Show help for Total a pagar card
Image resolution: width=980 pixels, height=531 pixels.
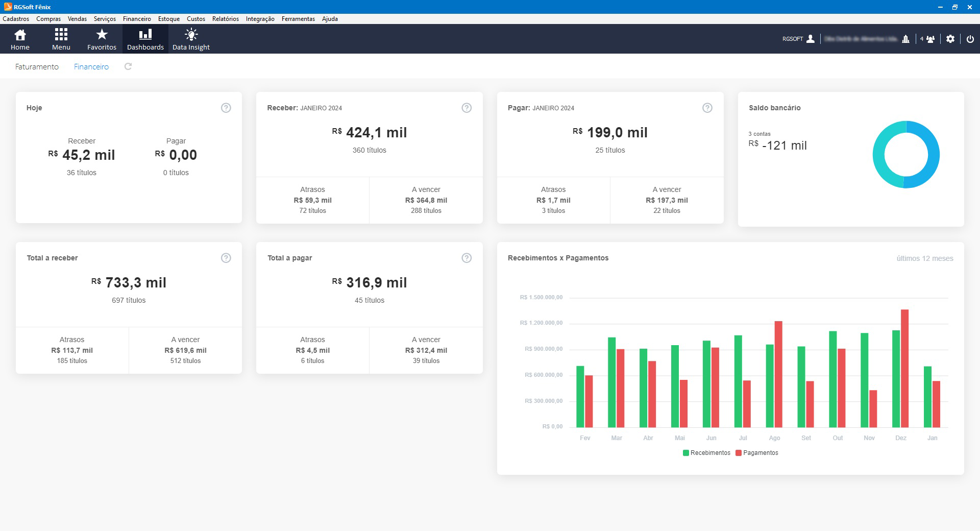[467, 258]
